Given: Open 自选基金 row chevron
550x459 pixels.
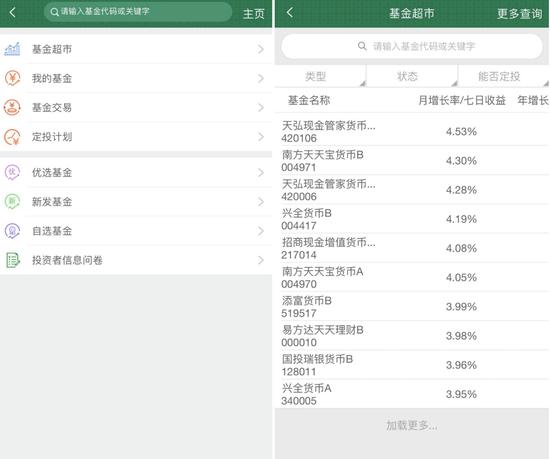Looking at the screenshot, I should click(261, 231).
